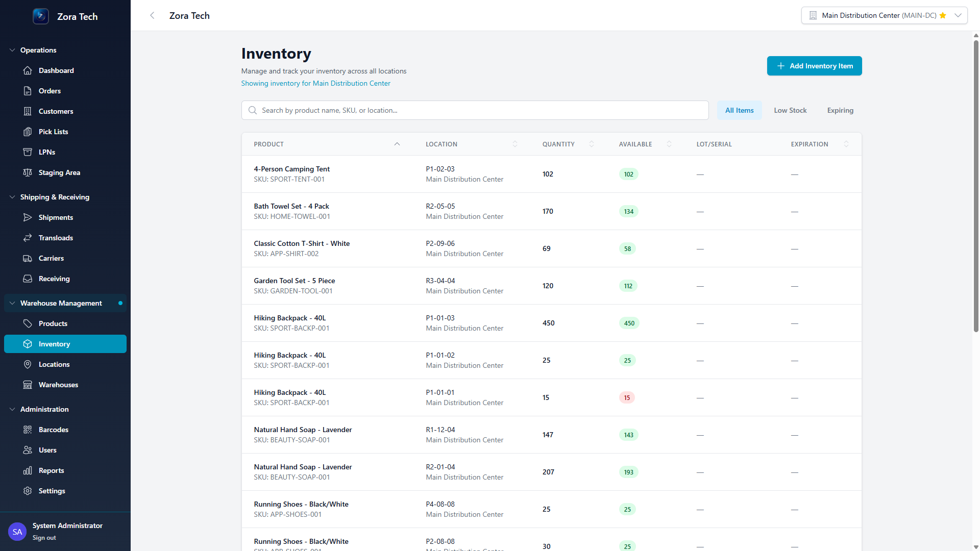
Task: Click the LPNs sidebar icon
Action: pos(28,152)
